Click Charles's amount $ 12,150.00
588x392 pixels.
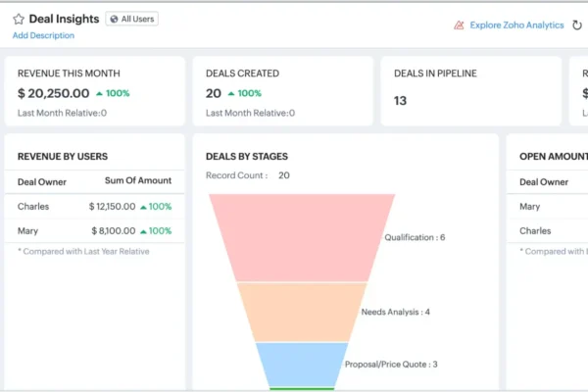[x=112, y=207]
